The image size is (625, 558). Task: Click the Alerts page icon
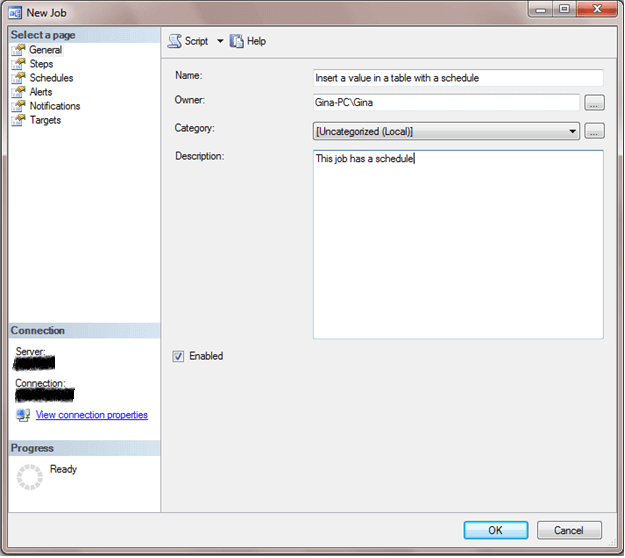click(18, 92)
